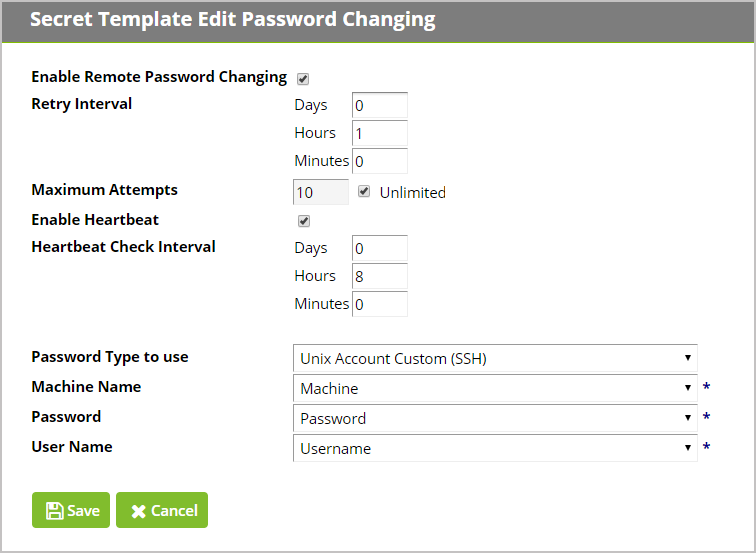Disable the Enable Heartbeat checkbox
Screen dimensions: 756x553
tap(304, 221)
